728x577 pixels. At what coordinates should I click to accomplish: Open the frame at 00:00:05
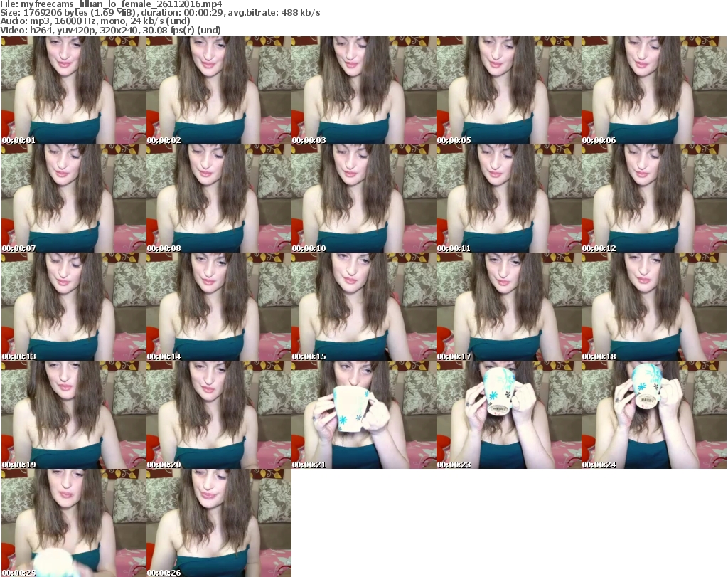[x=509, y=90]
